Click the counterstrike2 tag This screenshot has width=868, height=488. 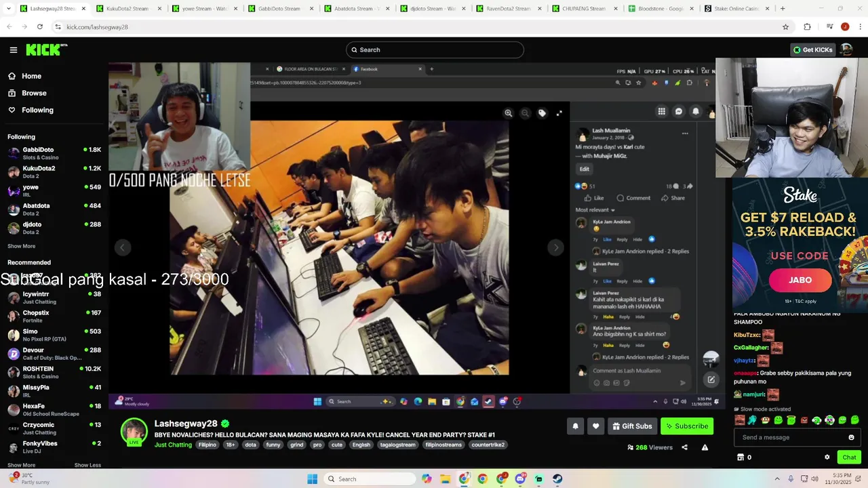(x=488, y=445)
